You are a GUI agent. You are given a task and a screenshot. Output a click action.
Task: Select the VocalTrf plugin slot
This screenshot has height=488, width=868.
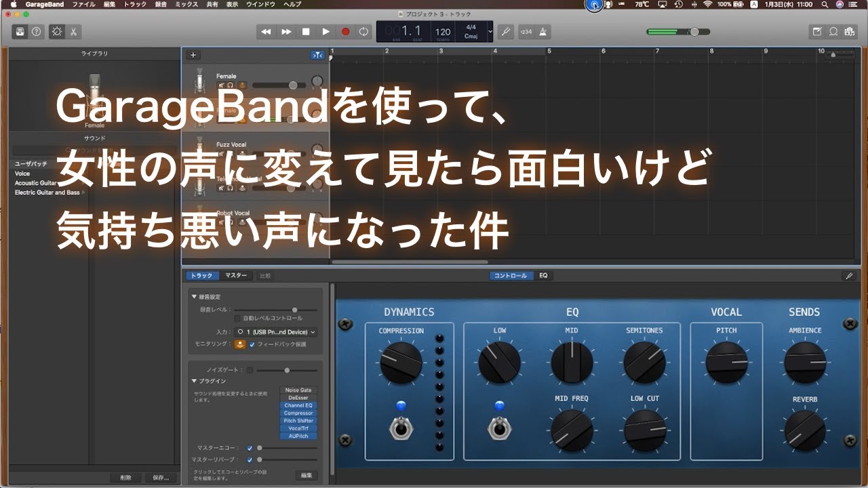pyautogui.click(x=298, y=428)
